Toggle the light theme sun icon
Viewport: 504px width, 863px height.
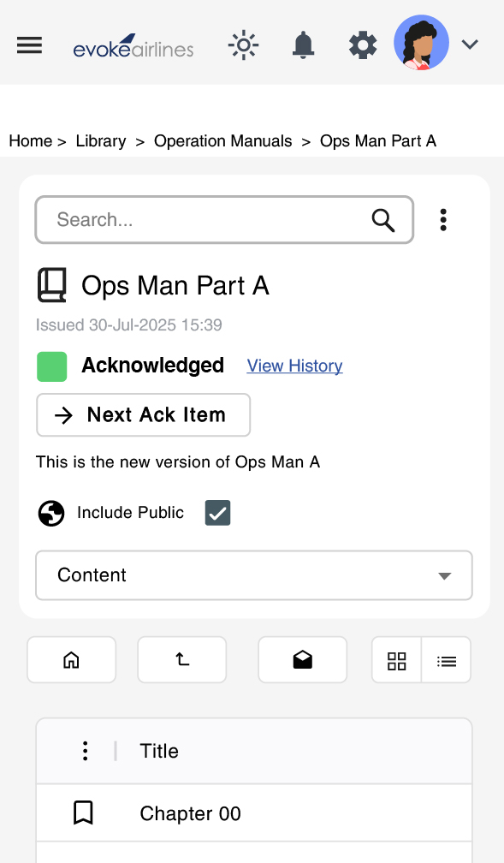coord(243,45)
